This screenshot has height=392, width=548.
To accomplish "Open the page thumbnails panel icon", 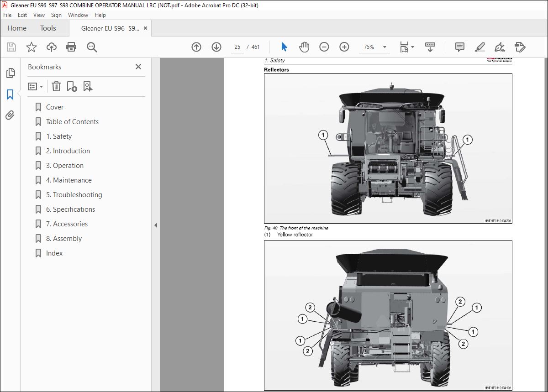I will (10, 73).
